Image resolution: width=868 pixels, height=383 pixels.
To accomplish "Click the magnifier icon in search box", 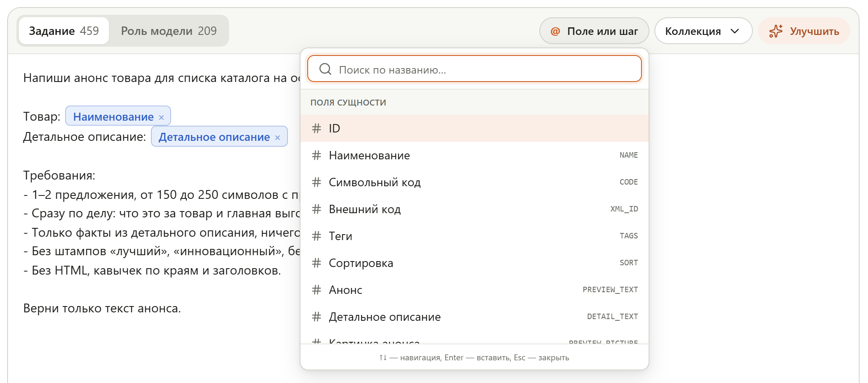I will click(x=325, y=69).
